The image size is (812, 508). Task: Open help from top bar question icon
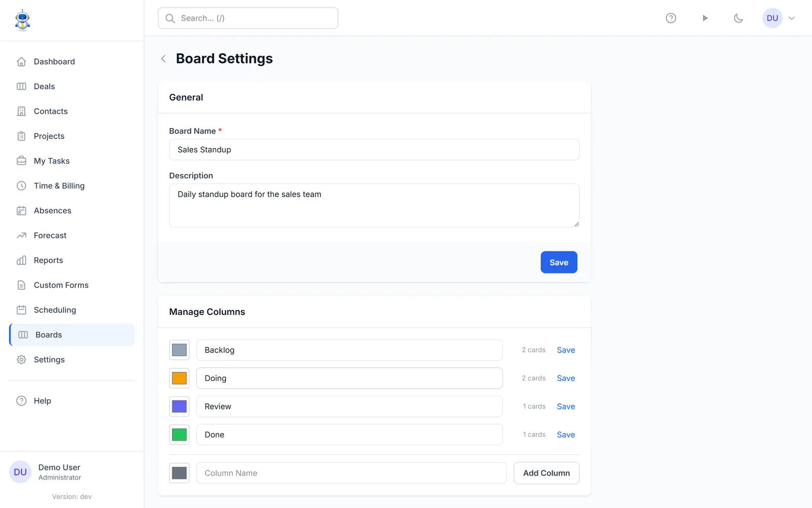click(x=671, y=18)
